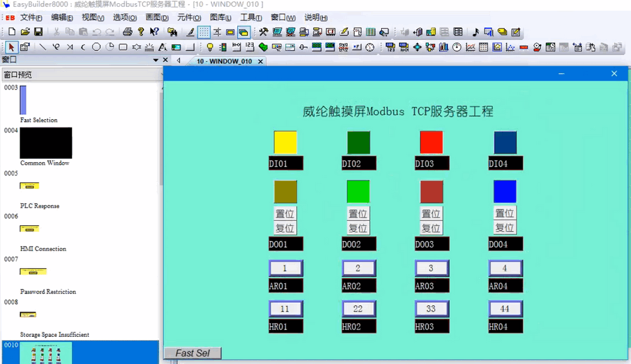Screen dimensions: 631x364
Task: Open the 元件 menu
Action: point(189,18)
